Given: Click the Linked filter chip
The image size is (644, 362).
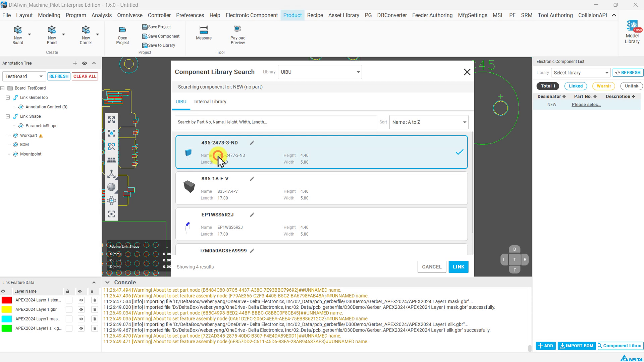Looking at the screenshot, I should (576, 86).
